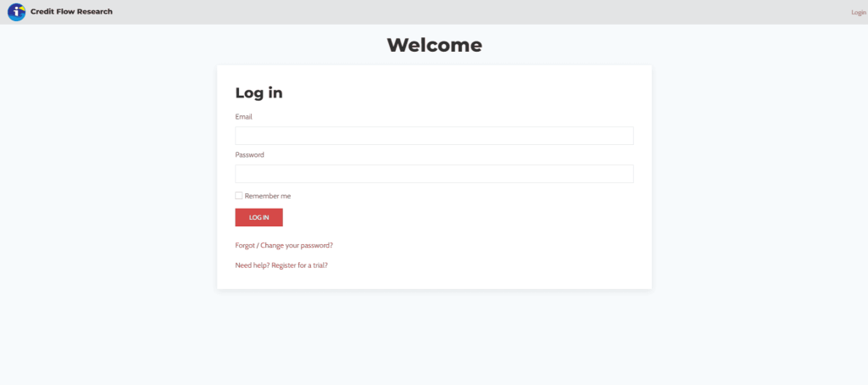Click the Credit Flow Research logo icon

[x=16, y=12]
